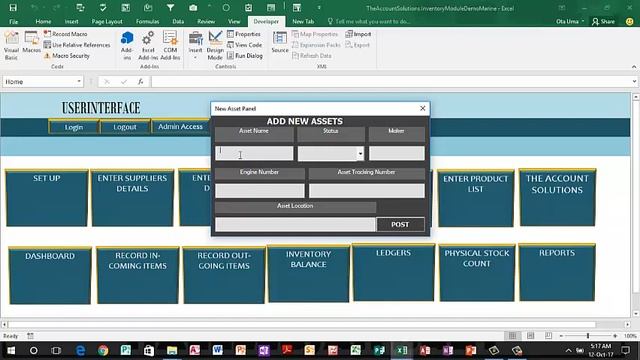Expand the formula bar
Image resolution: width=640 pixels, height=360 pixels.
(634, 82)
